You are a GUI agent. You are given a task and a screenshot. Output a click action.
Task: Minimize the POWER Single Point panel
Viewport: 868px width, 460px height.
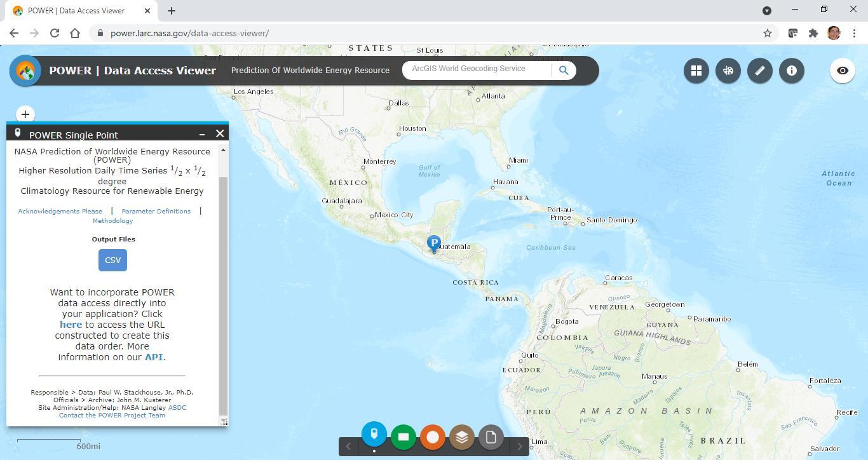[202, 134]
